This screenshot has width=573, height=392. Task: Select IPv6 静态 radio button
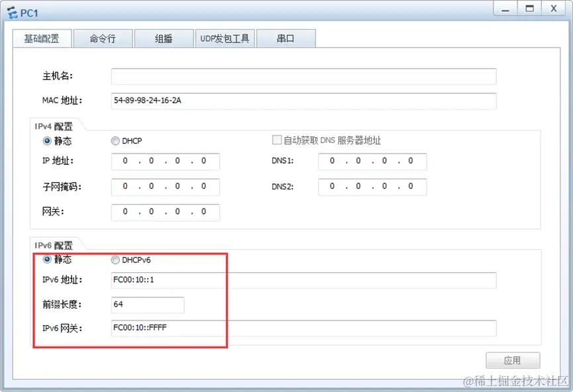pyautogui.click(x=47, y=260)
